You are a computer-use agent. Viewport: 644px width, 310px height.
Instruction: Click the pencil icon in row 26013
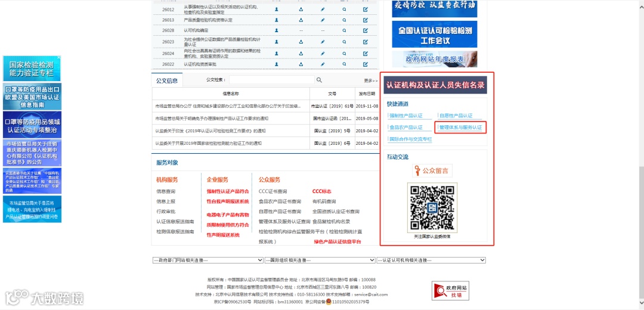pos(323,19)
